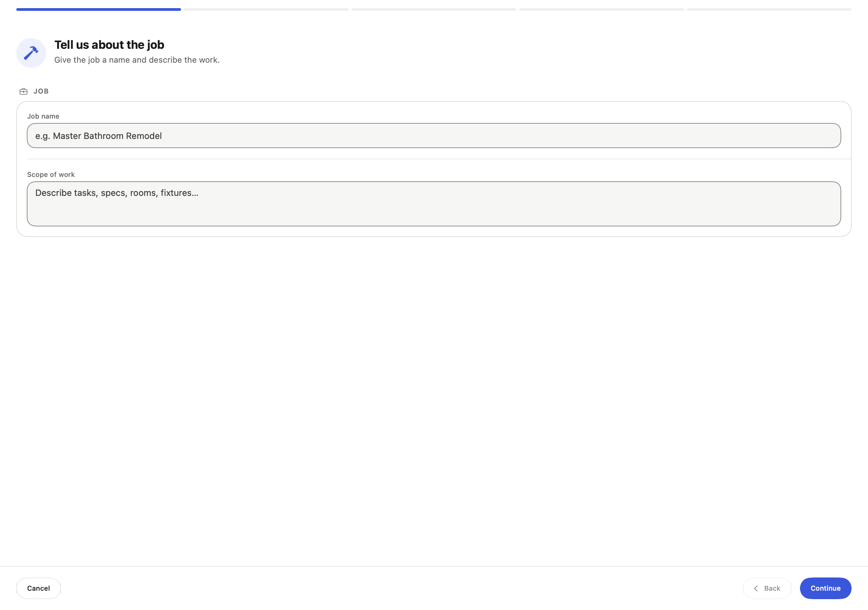Click the 'Scope of work' label
The image size is (868, 610).
pos(51,174)
